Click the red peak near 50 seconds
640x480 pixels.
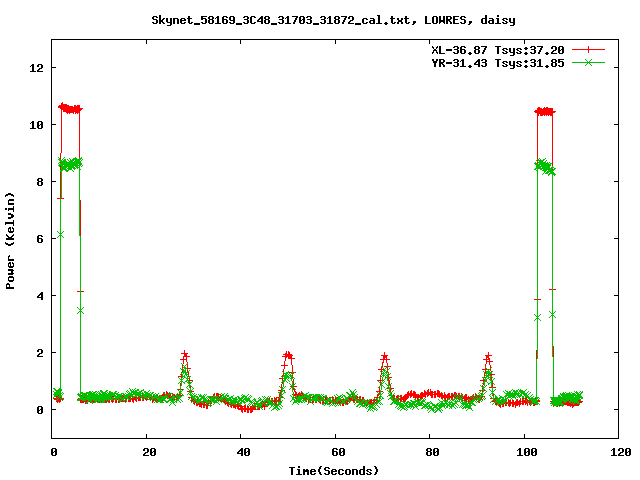pyautogui.click(x=288, y=355)
